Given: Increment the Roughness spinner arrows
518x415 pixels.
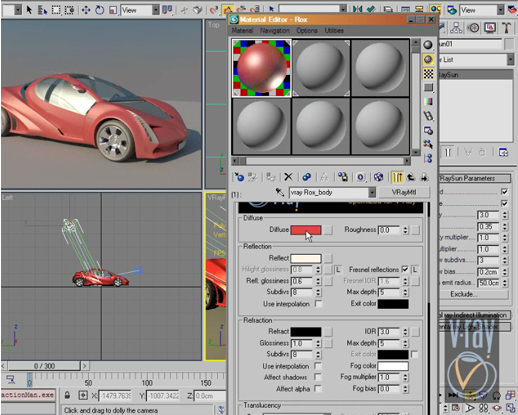Looking at the screenshot, I should tap(405, 230).
